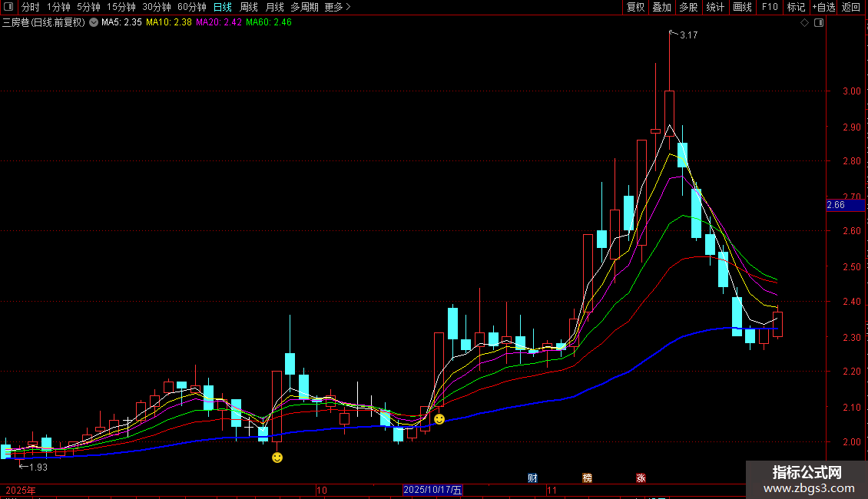Click the 三房巷(日线.前复权) chart title
The width and height of the screenshot is (868, 499).
[x=44, y=23]
